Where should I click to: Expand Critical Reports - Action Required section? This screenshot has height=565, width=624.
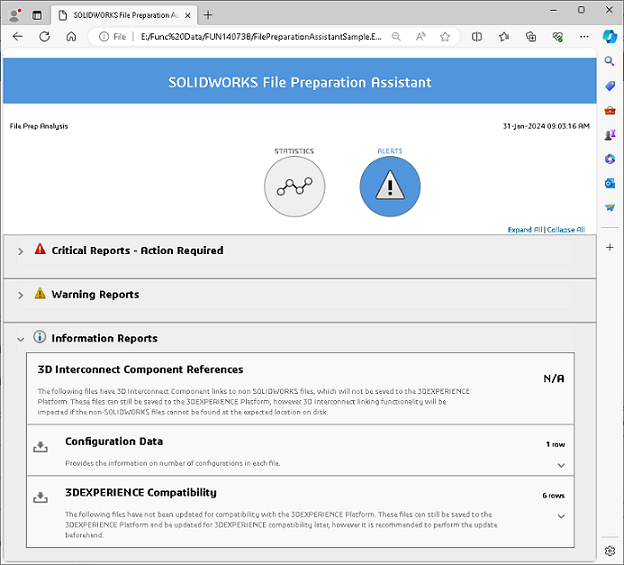[21, 251]
